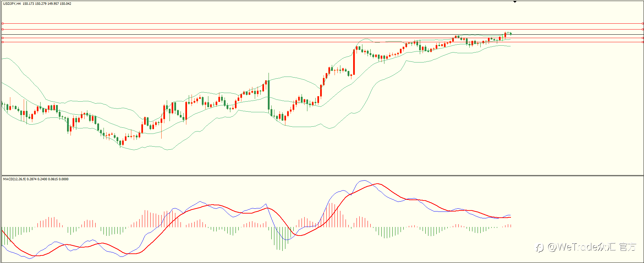Select the lowest red horizontal line
644x263 pixels.
[x=323, y=42]
